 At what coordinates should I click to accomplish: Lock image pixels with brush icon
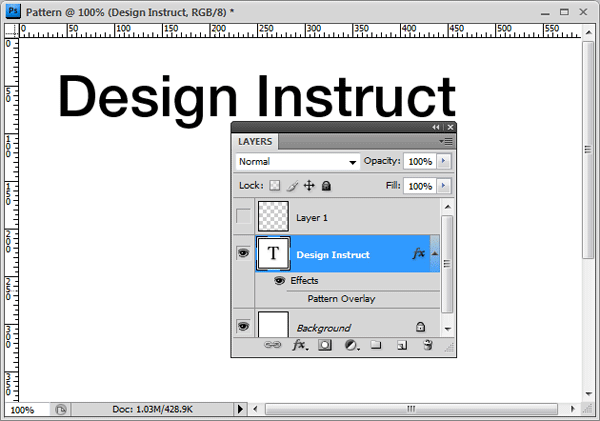292,186
